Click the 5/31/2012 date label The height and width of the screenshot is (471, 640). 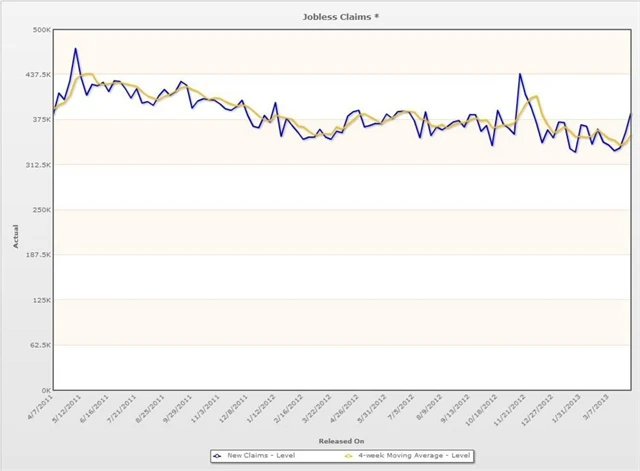pyautogui.click(x=372, y=408)
